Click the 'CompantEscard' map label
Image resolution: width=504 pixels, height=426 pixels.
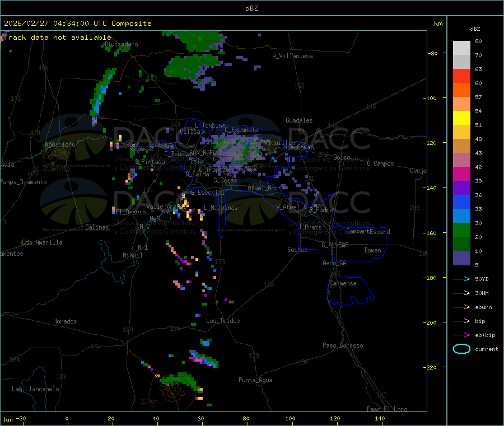(x=368, y=231)
